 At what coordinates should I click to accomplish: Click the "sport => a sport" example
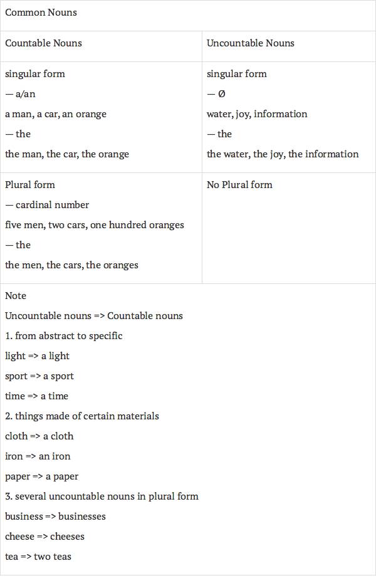click(x=39, y=376)
